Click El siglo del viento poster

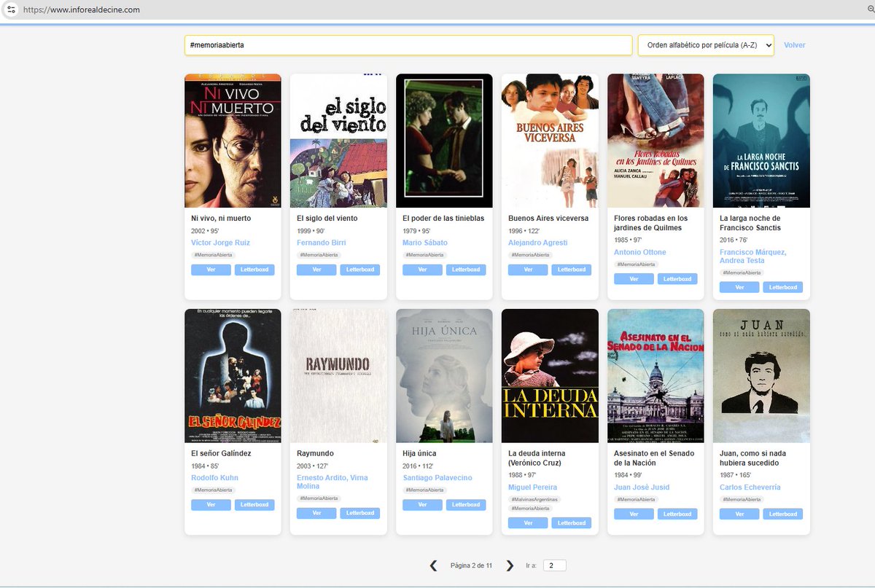point(338,141)
